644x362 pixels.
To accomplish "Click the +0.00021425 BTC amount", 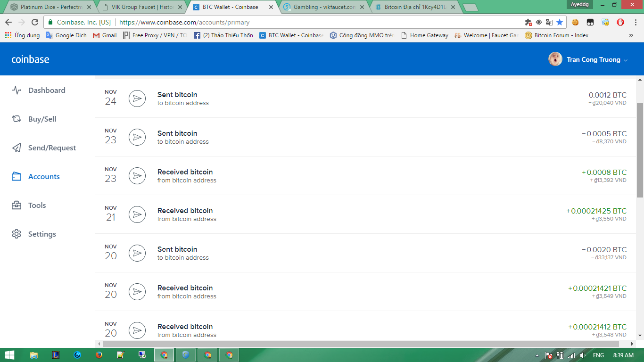I will tap(596, 211).
